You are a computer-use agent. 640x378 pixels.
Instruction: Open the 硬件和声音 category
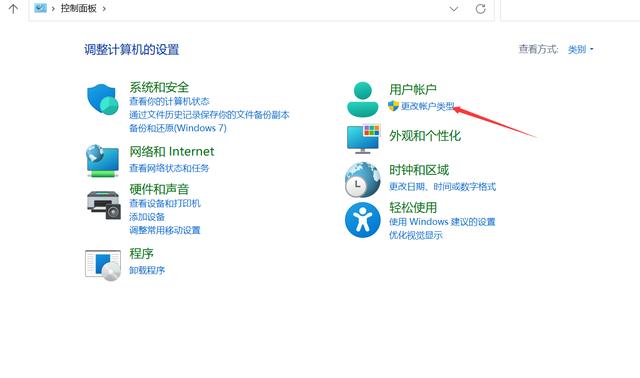coord(159,189)
